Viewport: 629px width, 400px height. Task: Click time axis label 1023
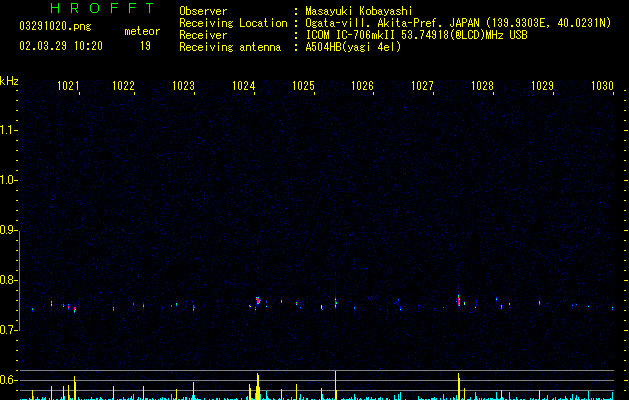[x=183, y=86]
